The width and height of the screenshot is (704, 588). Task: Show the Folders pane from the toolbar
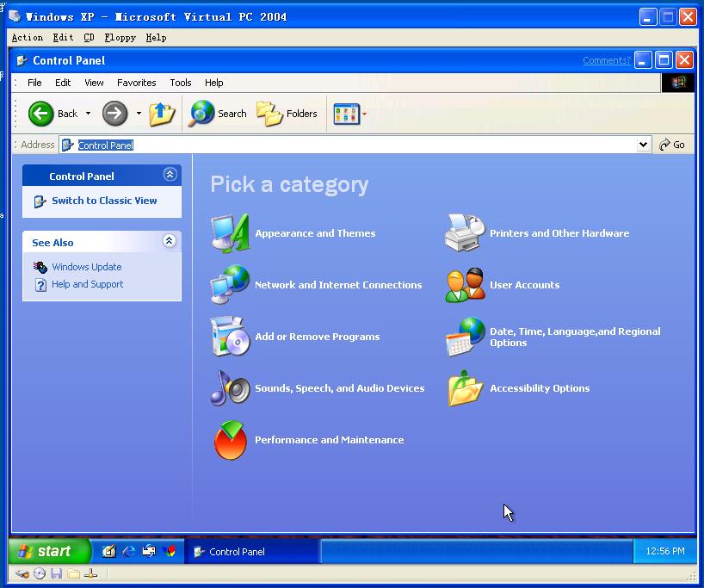(x=287, y=114)
